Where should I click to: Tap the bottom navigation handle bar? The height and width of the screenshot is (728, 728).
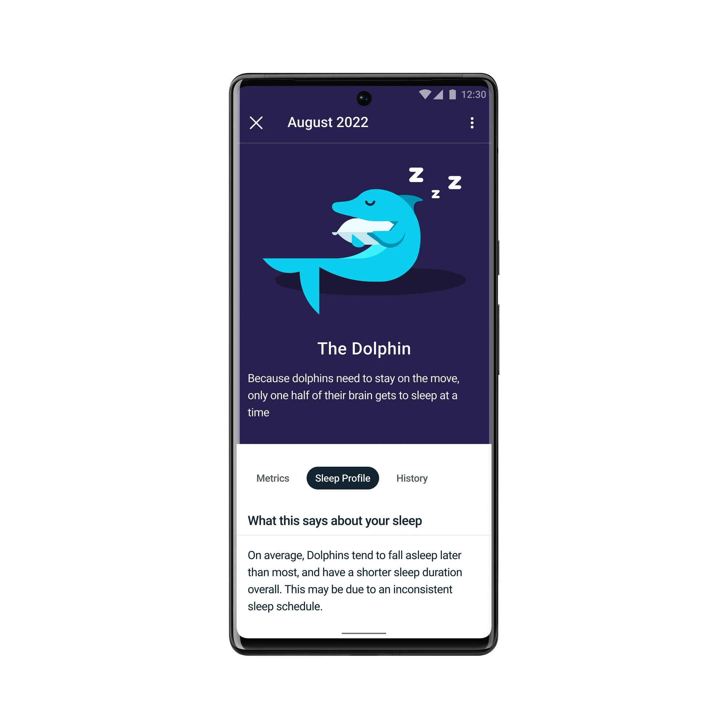point(364,634)
